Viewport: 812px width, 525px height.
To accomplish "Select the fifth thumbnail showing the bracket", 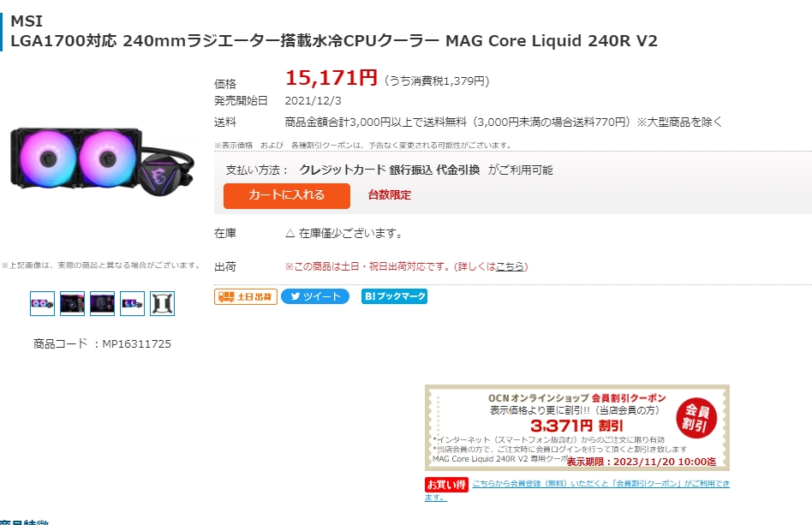I will pyautogui.click(x=162, y=303).
